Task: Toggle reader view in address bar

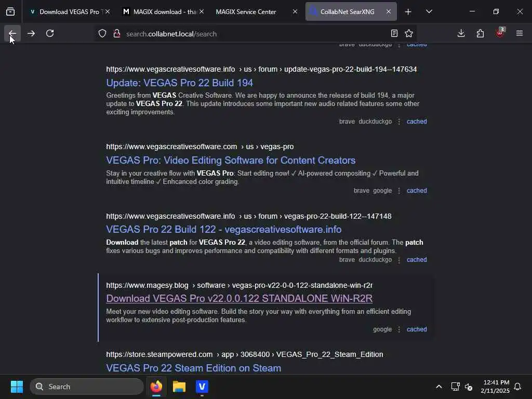Action: point(394,33)
